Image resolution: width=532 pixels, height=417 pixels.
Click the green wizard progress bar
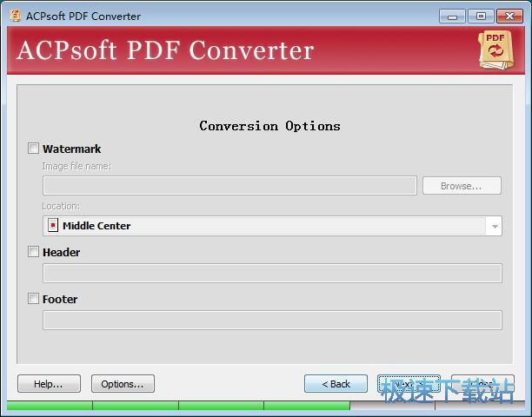[178, 405]
